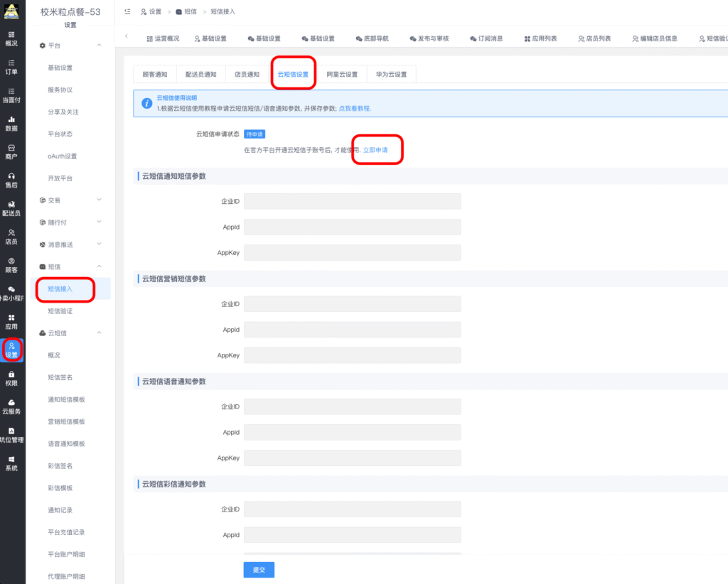Click the menu collapse icon beside breadcrumb

click(127, 12)
